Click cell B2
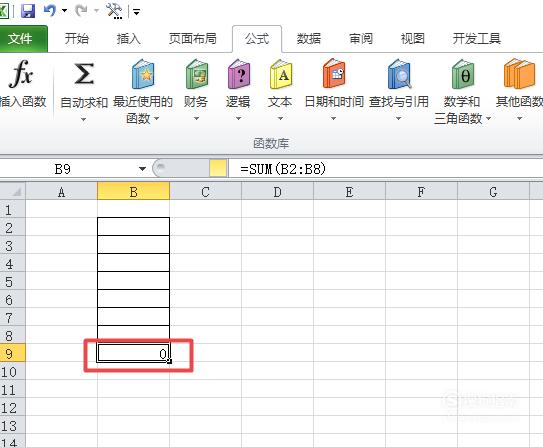 (x=133, y=227)
